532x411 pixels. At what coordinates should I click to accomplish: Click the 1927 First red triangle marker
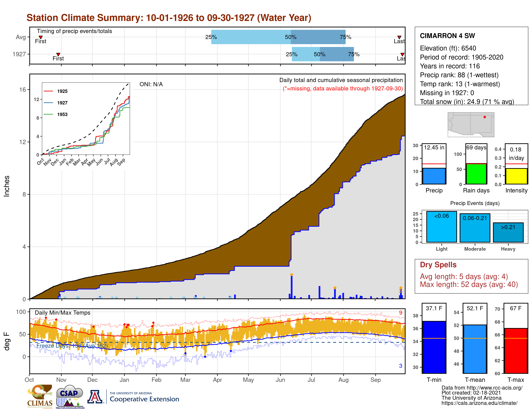coord(58,54)
